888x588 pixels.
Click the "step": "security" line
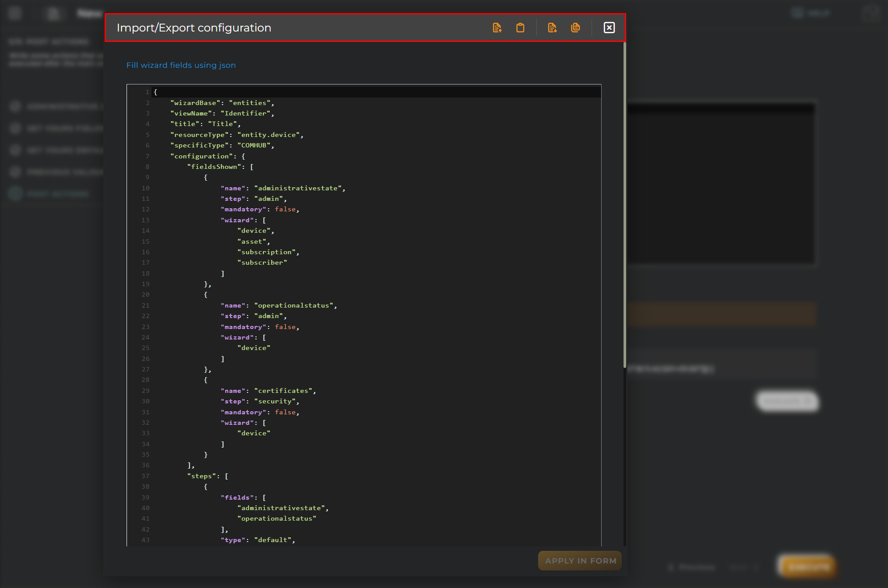(x=260, y=401)
